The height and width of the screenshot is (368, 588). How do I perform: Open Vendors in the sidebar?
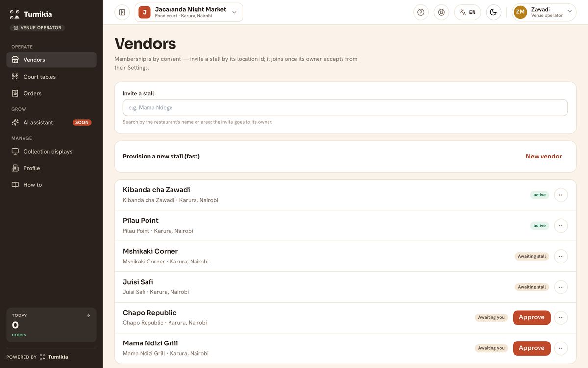(51, 60)
